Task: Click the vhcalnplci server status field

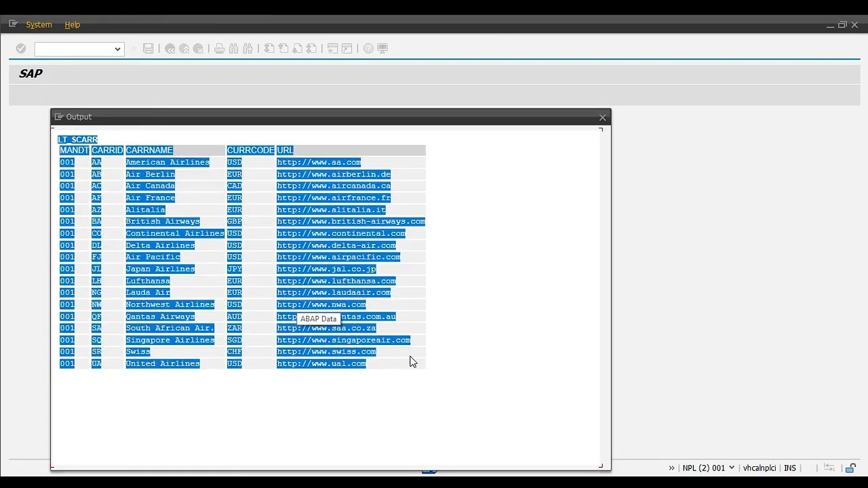Action: point(759,468)
